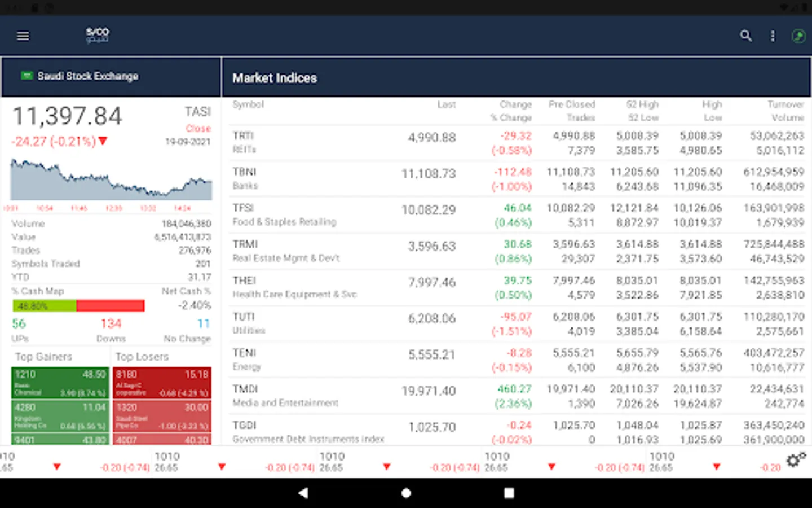Tap Android recent apps button
Screen dimensions: 812x508
(509, 493)
